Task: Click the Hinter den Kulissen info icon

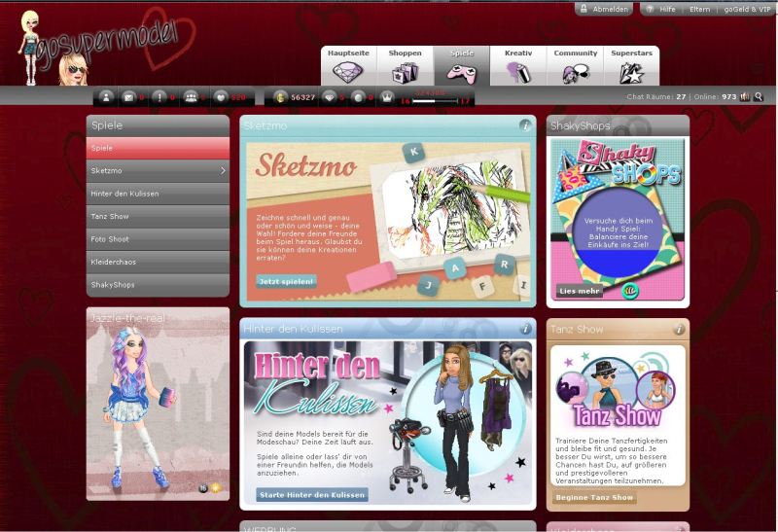Action: pos(524,329)
